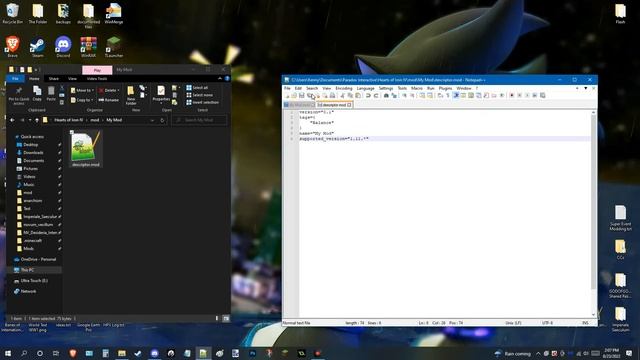
Task: Click Start Recording macro red dot icon
Action: tap(511, 96)
